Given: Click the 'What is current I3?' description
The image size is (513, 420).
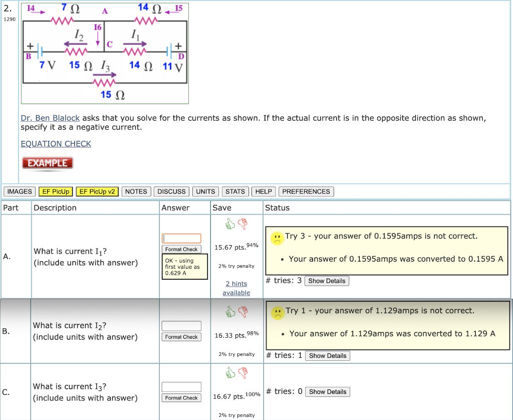Looking at the screenshot, I should (x=70, y=386).
